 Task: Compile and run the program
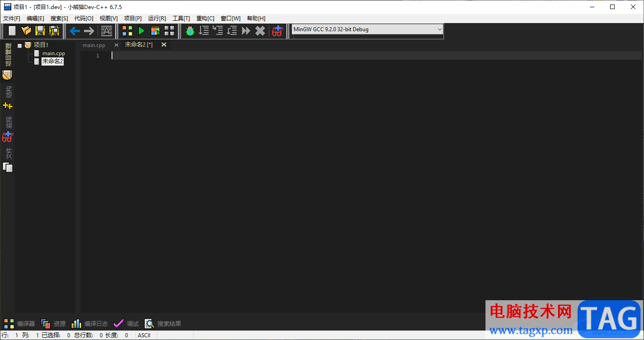pyautogui.click(x=155, y=31)
